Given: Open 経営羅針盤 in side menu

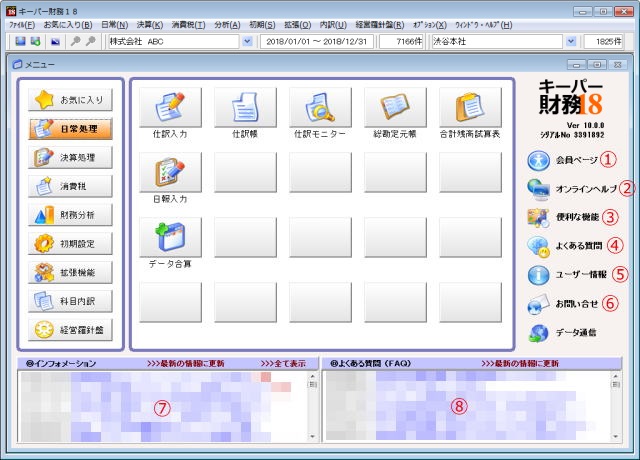Looking at the screenshot, I should [70, 330].
